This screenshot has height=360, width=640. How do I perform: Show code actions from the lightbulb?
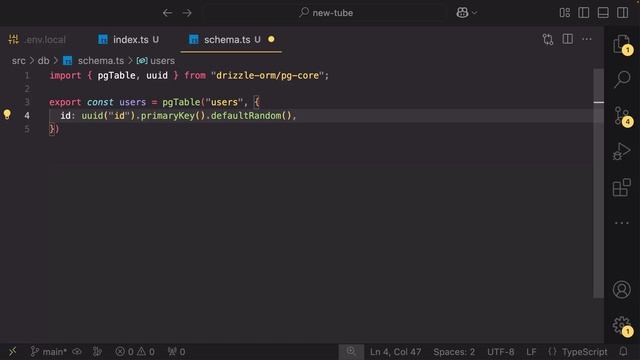pyautogui.click(x=7, y=114)
